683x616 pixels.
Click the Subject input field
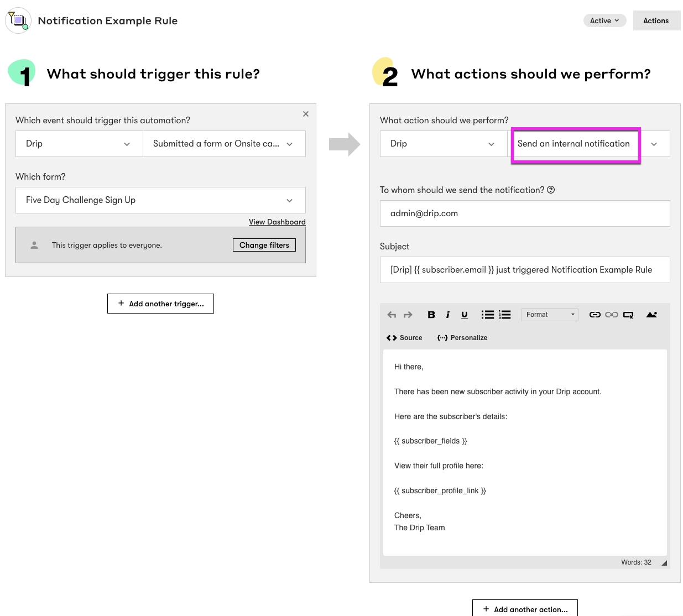tap(525, 270)
